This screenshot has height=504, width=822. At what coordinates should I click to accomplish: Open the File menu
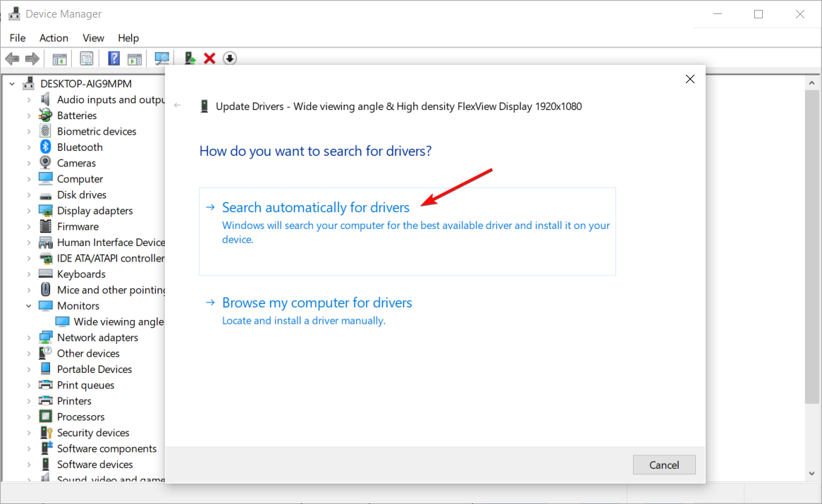click(x=18, y=38)
